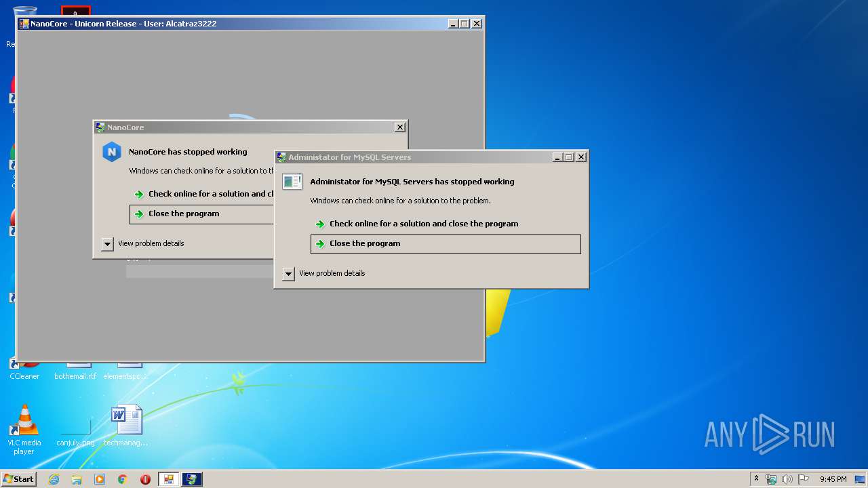Image resolution: width=868 pixels, height=488 pixels.
Task: Click the MySQL Administrator app icon in dialog
Action: click(292, 182)
